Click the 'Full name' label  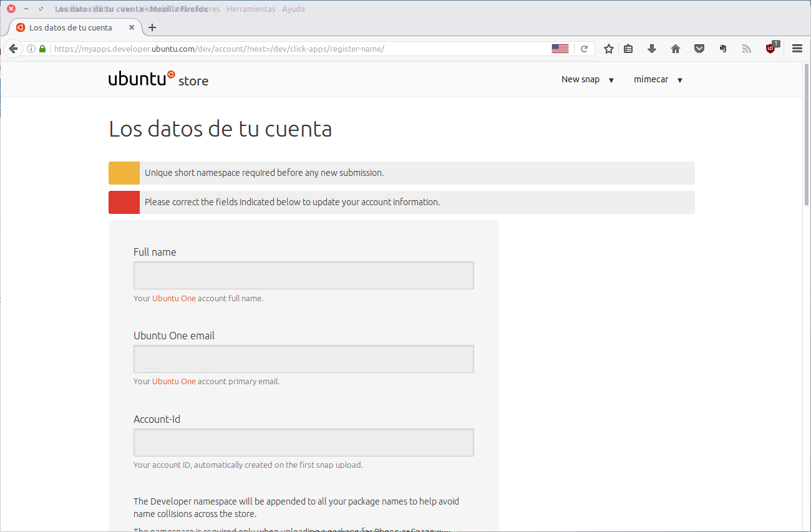click(x=155, y=252)
